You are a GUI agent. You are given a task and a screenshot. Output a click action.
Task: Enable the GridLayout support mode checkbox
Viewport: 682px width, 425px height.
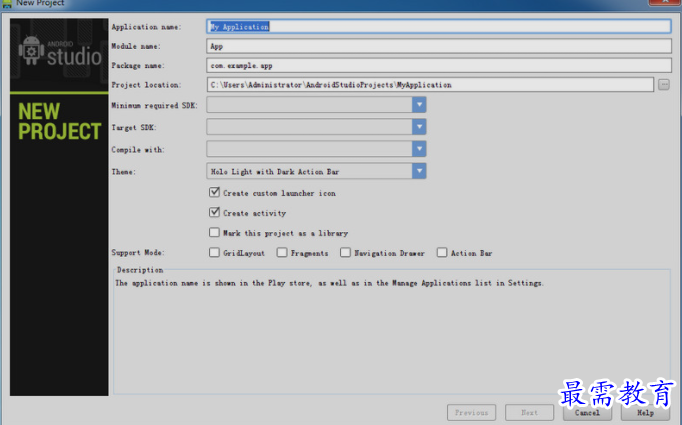[x=214, y=252]
